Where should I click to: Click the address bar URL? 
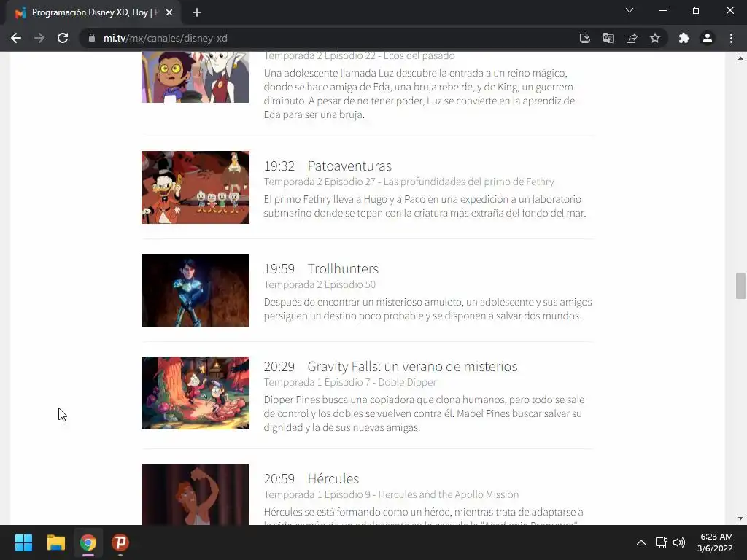(x=166, y=38)
